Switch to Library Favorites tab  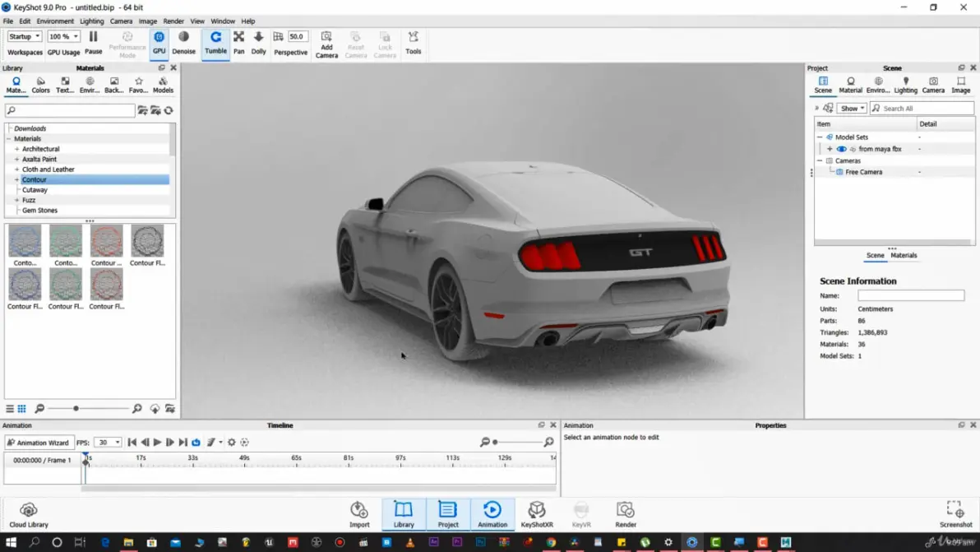[x=138, y=85]
